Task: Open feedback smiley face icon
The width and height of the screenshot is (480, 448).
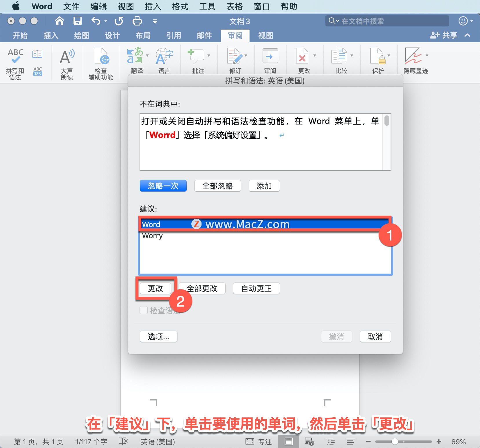Action: [x=463, y=21]
